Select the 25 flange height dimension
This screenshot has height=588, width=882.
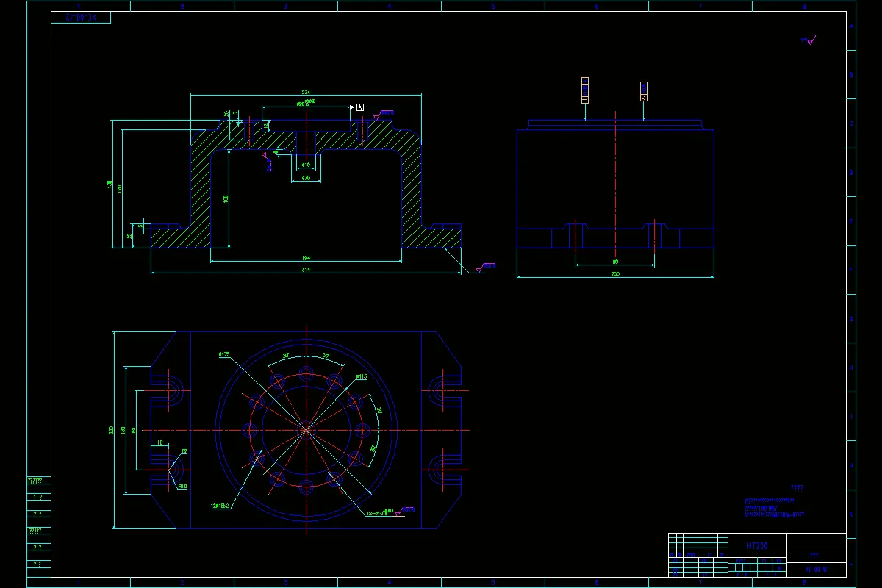point(130,236)
